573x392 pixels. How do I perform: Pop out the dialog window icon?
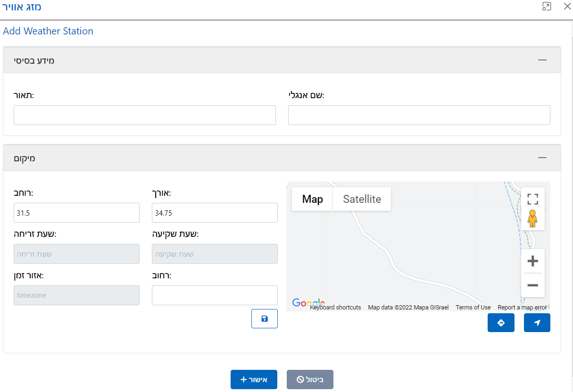547,7
